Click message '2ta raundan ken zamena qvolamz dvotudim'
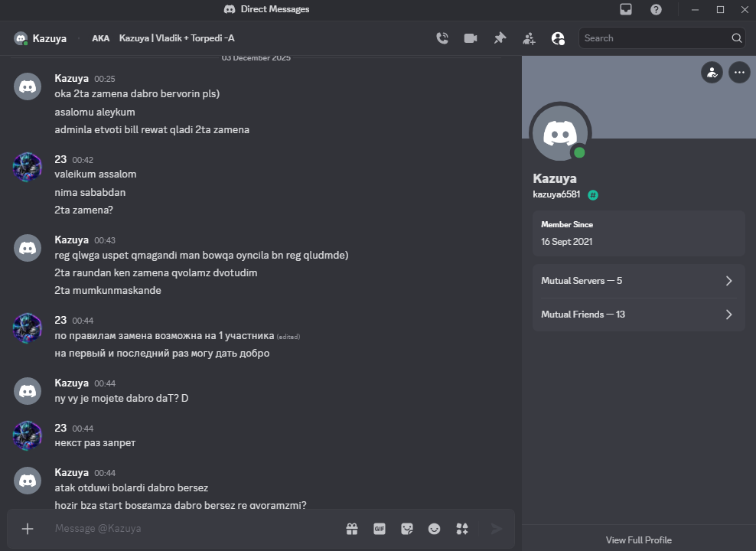Screen dimensions: 756x551 156,272
